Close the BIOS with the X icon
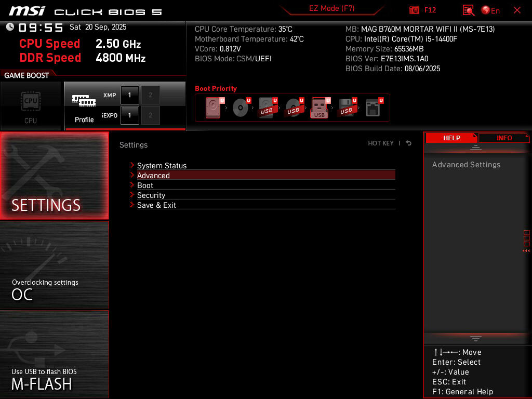The width and height of the screenshot is (532, 399). coord(517,10)
